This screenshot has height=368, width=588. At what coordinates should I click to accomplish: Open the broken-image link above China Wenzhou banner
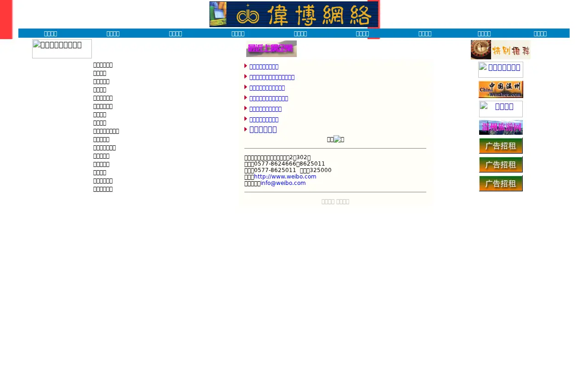[x=501, y=70]
